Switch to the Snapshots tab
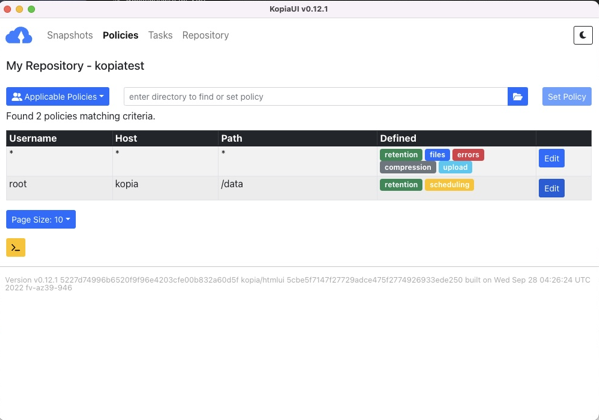 [x=70, y=35]
